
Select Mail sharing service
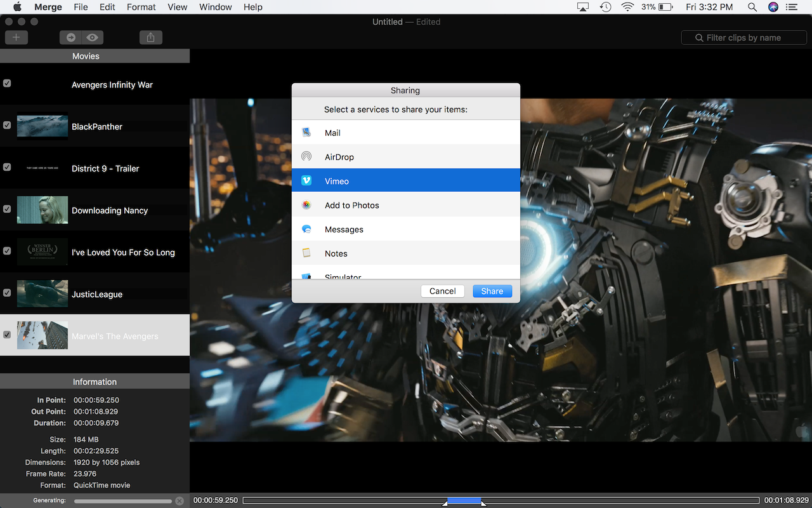[406, 132]
